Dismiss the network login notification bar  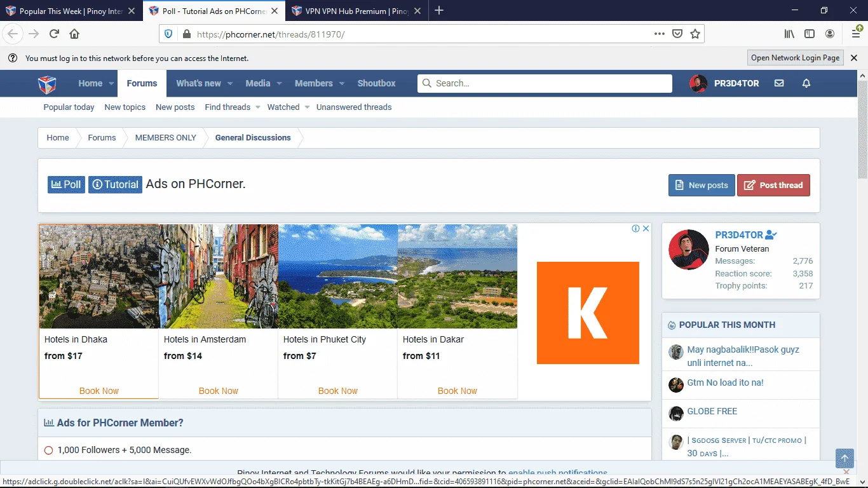[x=854, y=58]
